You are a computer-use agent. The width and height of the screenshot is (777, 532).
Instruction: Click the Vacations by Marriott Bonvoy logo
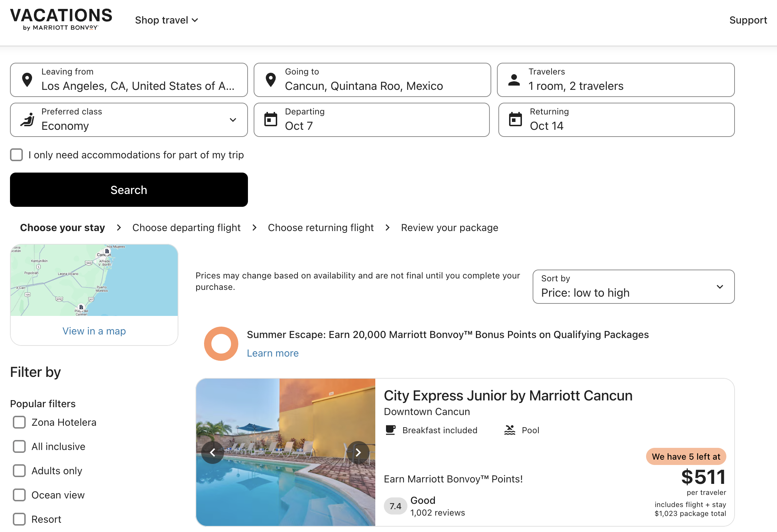click(x=61, y=20)
